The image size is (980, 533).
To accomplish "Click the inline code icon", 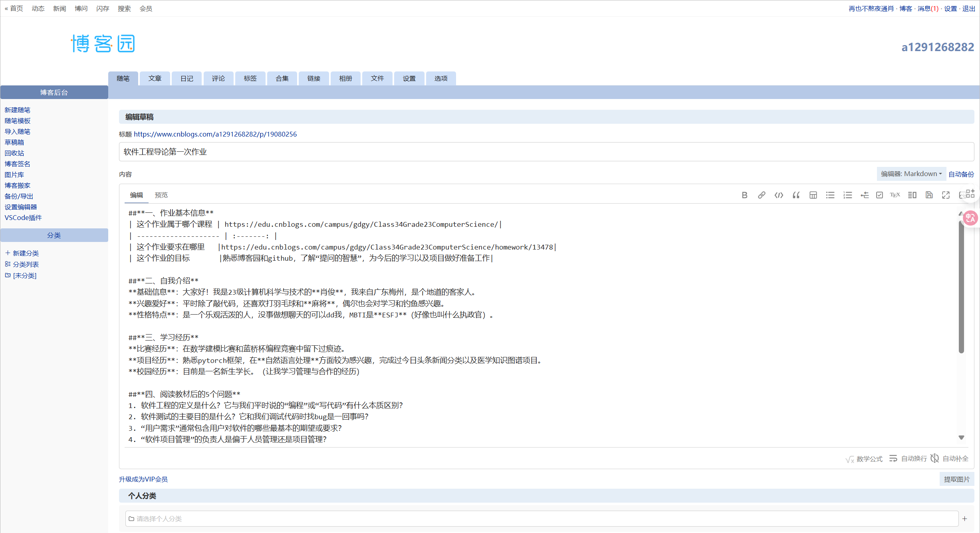I will (x=779, y=195).
